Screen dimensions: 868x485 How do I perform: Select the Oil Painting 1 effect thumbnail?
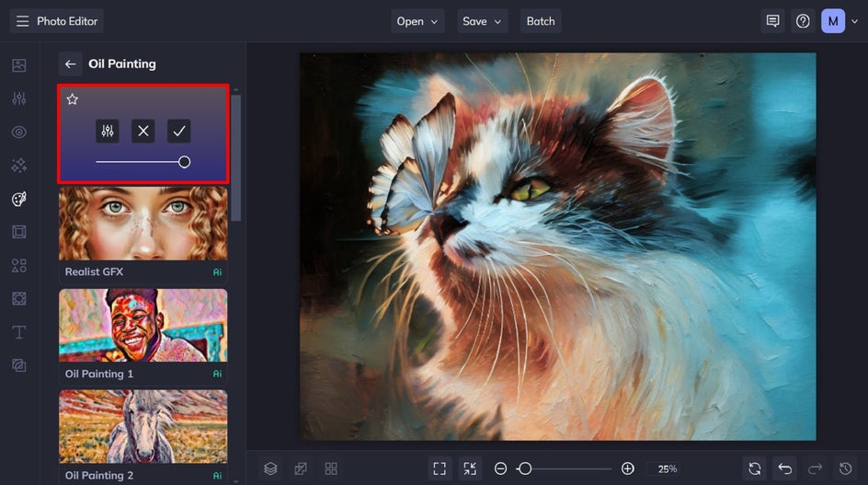tap(143, 326)
